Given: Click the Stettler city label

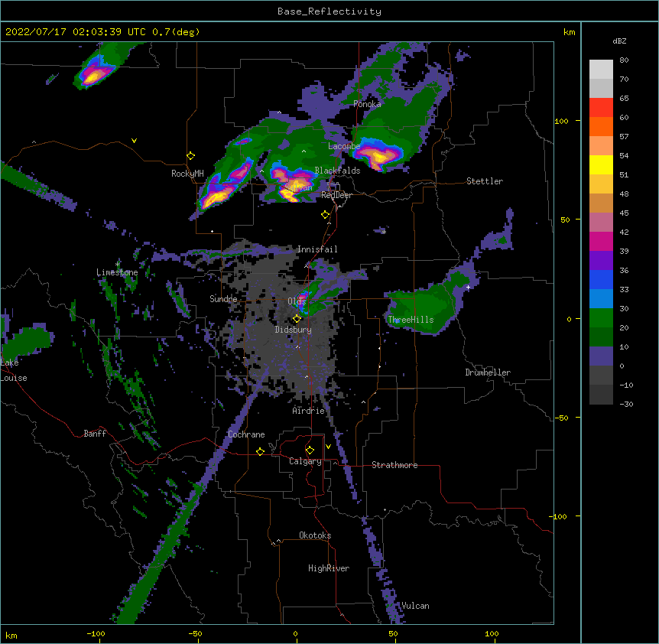Looking at the screenshot, I should point(484,181).
